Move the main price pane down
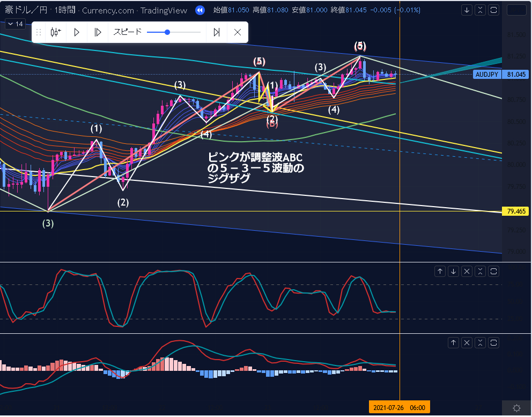Screen dimensions: 532x417 click(x=467, y=10)
